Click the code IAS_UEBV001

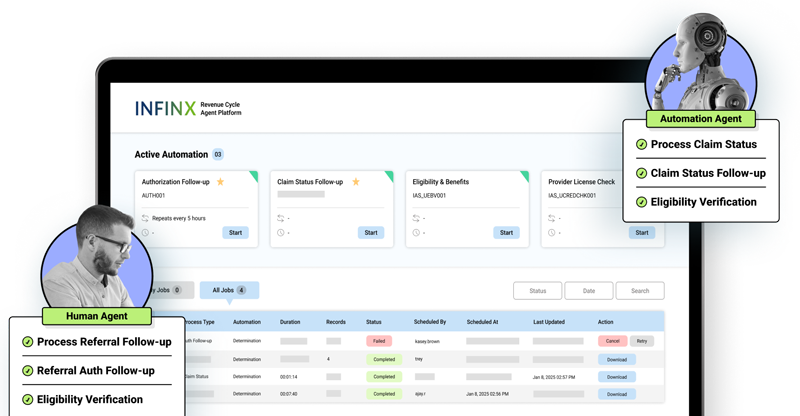pyautogui.click(x=429, y=195)
